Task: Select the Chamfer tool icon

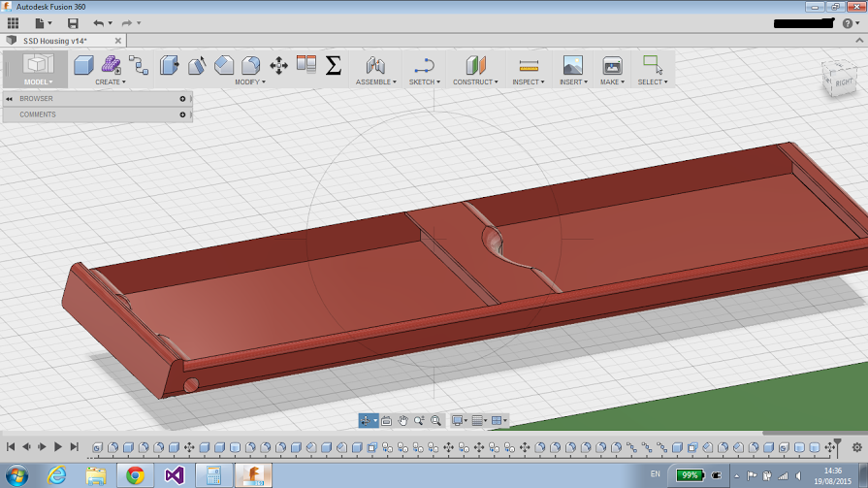Action: pos(224,65)
